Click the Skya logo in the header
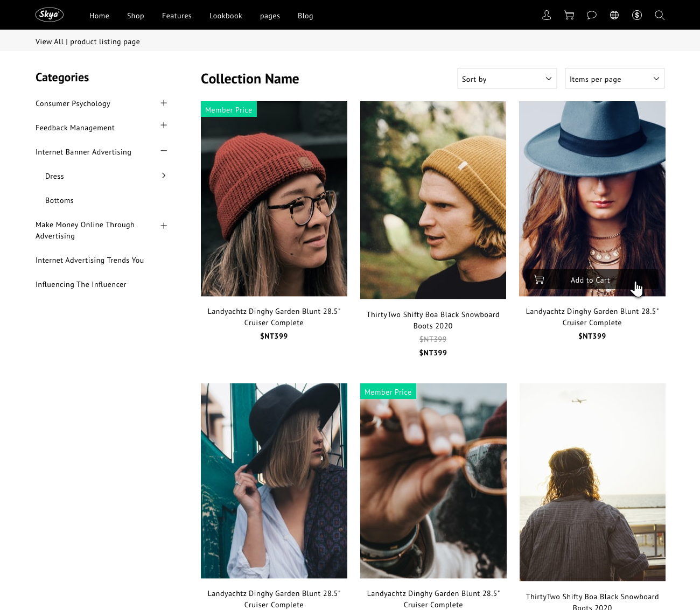 (x=50, y=15)
